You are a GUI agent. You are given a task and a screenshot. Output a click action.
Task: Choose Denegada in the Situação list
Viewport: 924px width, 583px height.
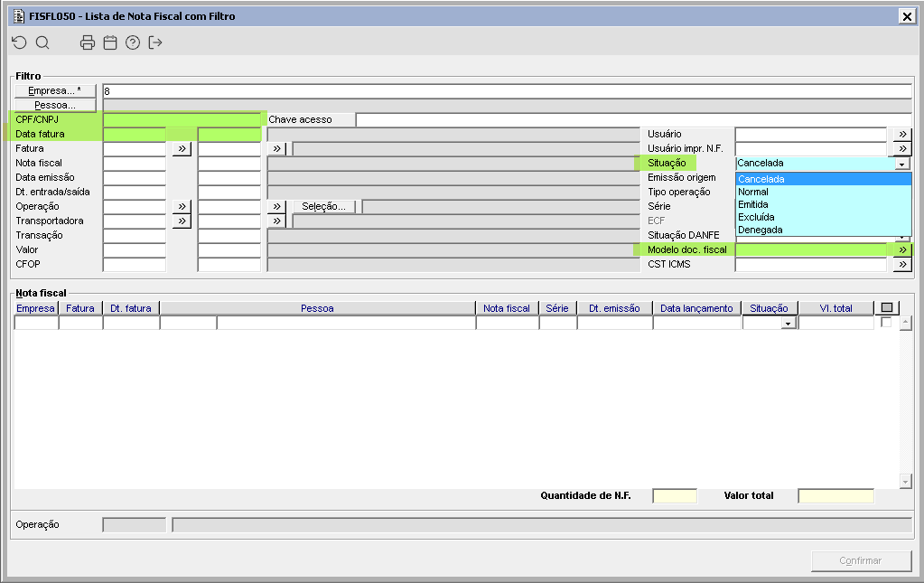(823, 230)
